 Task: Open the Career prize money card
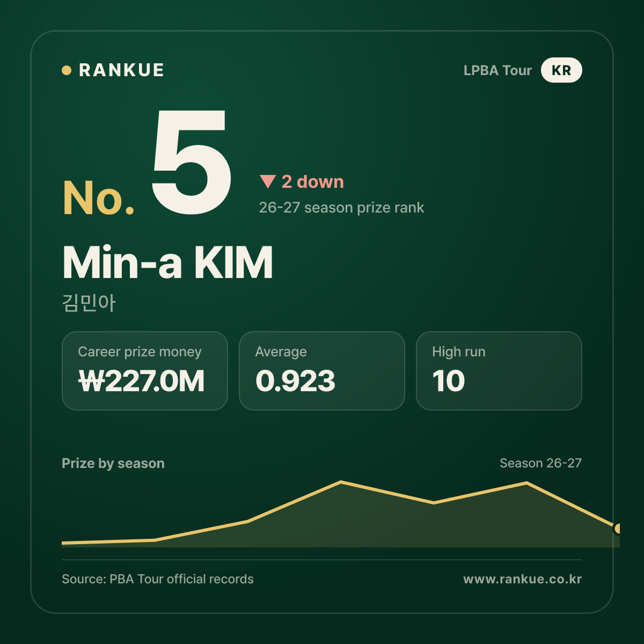[x=145, y=371]
